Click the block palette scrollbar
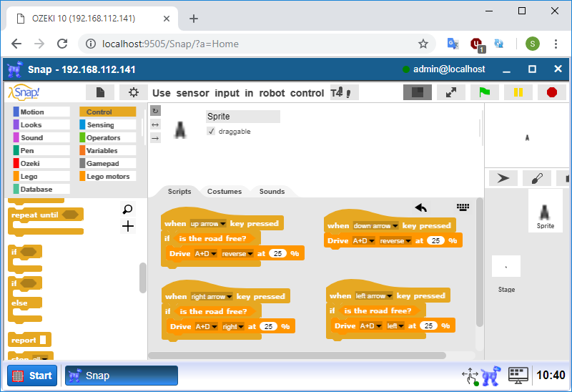The image size is (572, 392). [x=142, y=278]
